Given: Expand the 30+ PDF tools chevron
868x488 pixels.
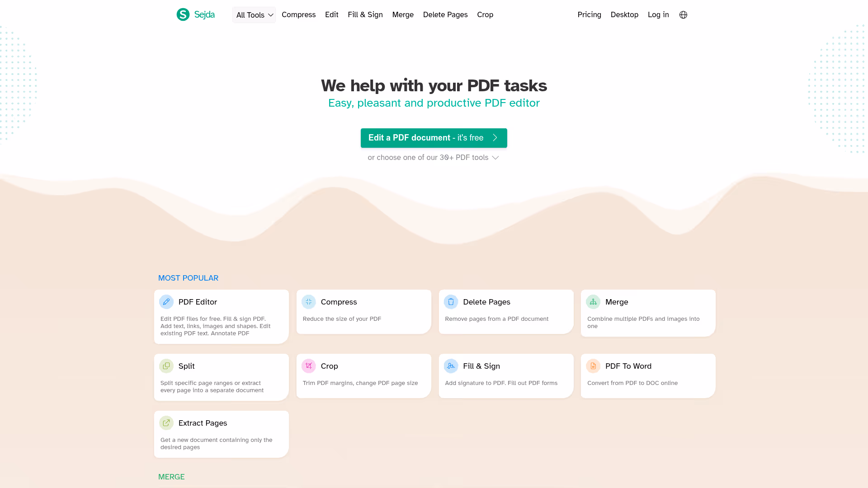Looking at the screenshot, I should [x=495, y=158].
